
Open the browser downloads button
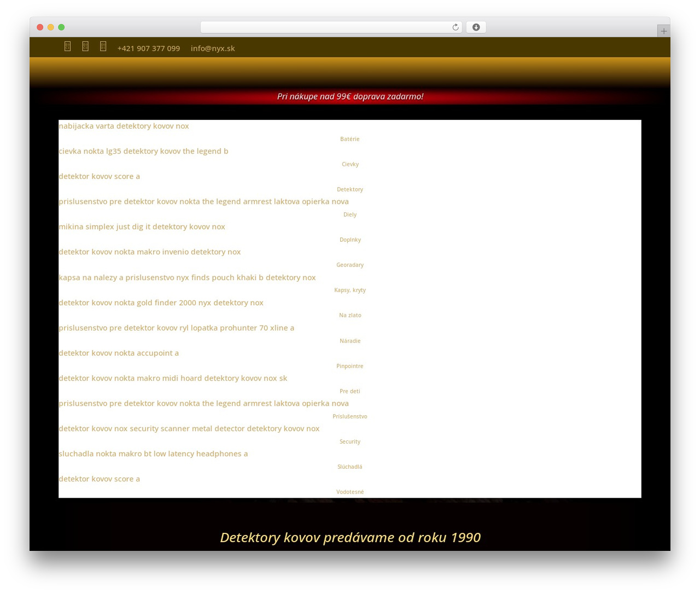[476, 27]
